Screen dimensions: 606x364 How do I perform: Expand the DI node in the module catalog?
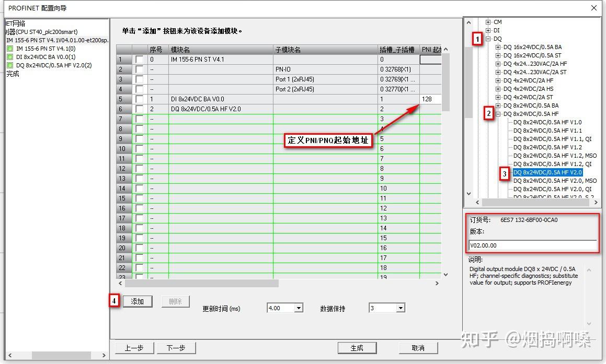coord(488,30)
